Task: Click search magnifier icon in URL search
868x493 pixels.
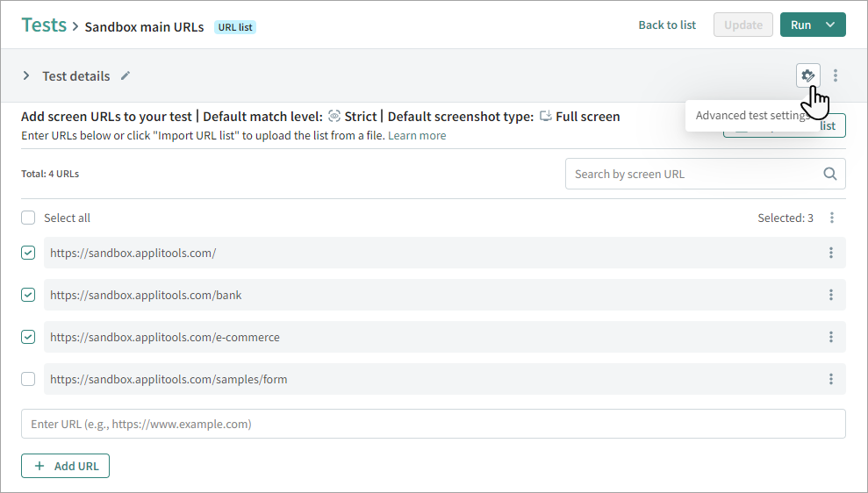Action: (x=829, y=174)
